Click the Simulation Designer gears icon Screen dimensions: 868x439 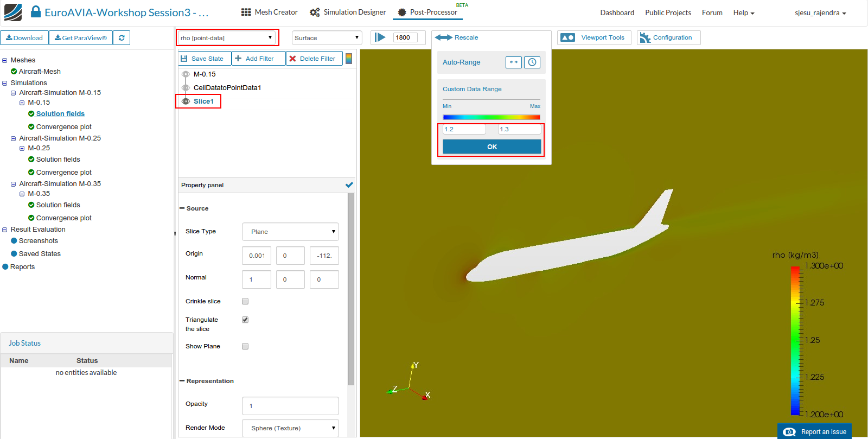pos(315,12)
